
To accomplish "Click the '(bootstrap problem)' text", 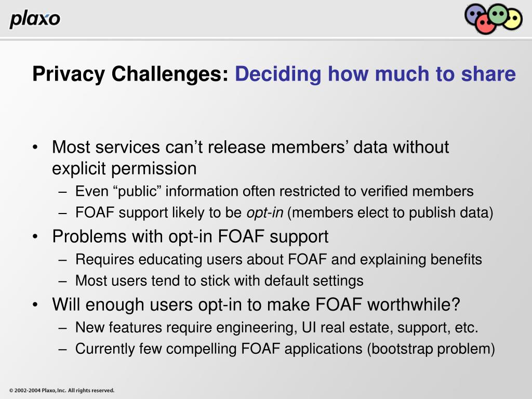I will click(431, 349).
